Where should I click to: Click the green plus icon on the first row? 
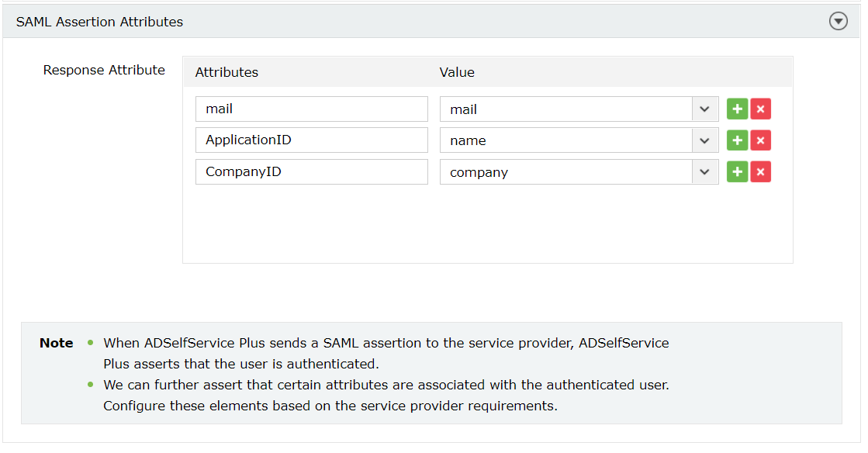click(737, 109)
